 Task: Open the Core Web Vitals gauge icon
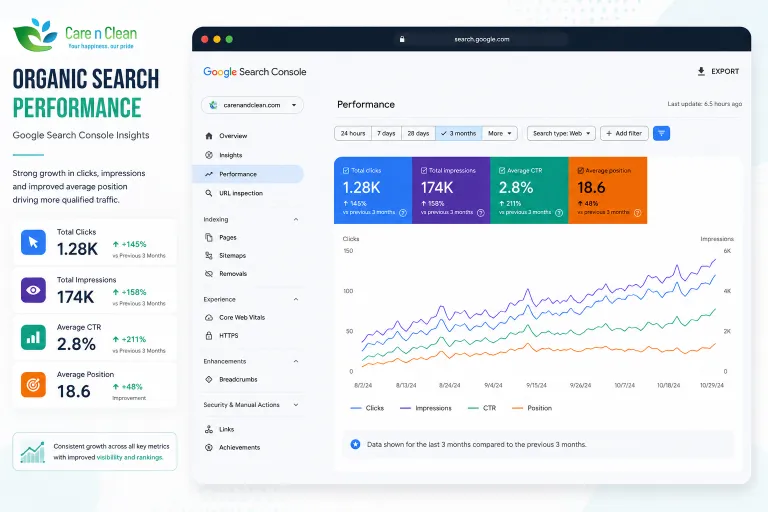pos(209,317)
